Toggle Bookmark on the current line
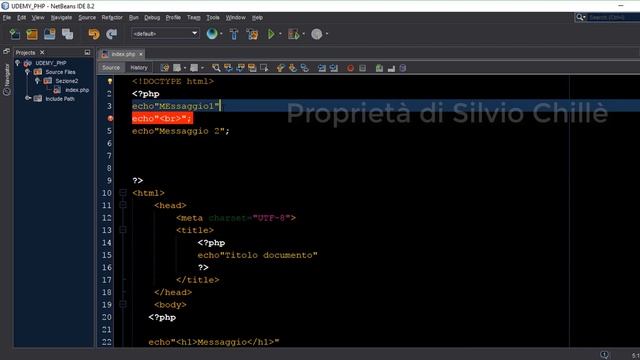 pos(304,68)
